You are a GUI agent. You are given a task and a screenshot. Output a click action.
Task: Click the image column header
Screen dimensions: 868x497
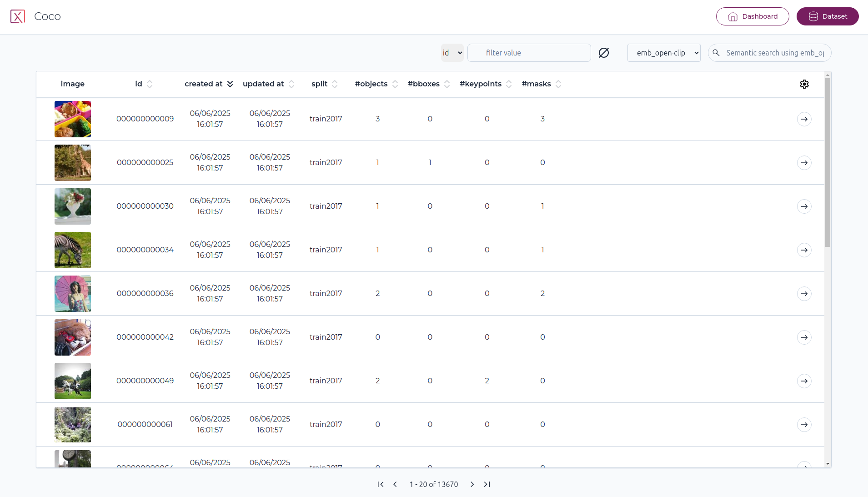[x=73, y=84]
